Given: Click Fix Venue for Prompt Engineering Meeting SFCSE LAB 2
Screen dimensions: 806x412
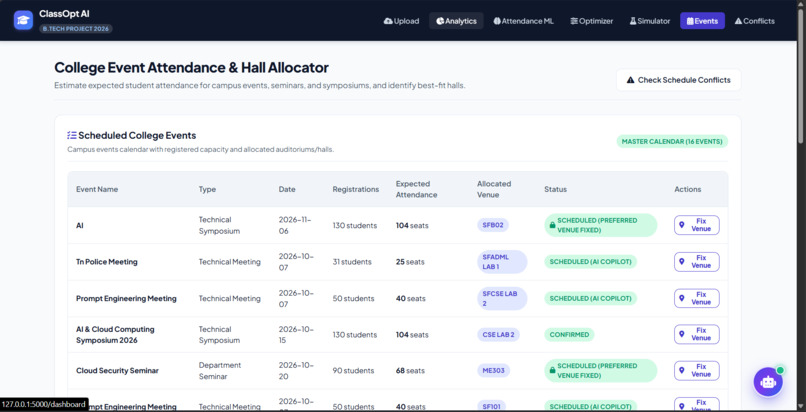Looking at the screenshot, I should coord(697,298).
